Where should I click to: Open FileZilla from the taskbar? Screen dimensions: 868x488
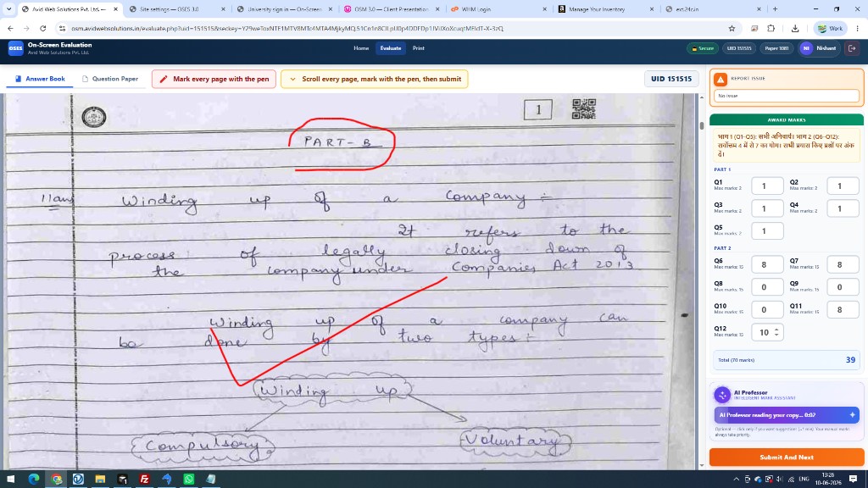point(144,480)
